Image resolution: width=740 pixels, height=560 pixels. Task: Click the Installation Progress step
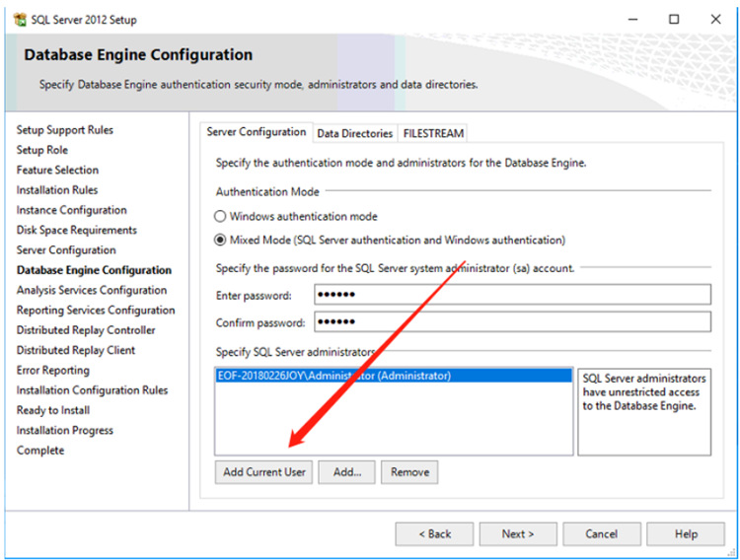[x=65, y=430]
